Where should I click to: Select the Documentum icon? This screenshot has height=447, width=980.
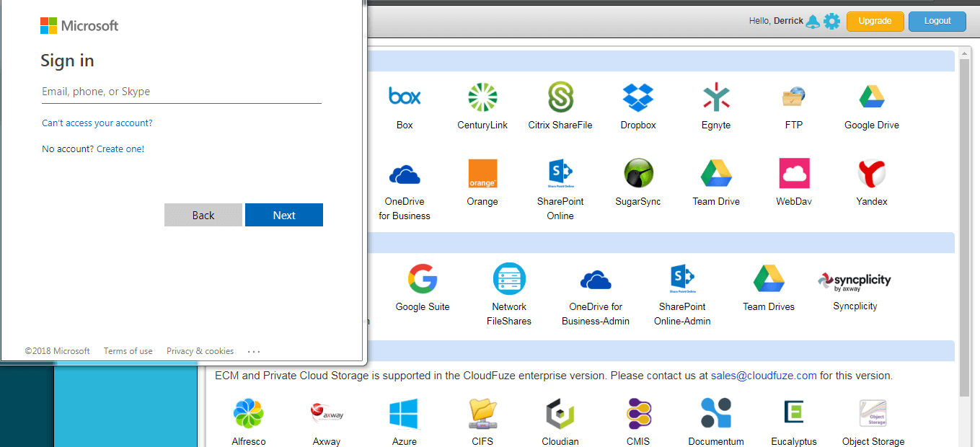(x=716, y=413)
